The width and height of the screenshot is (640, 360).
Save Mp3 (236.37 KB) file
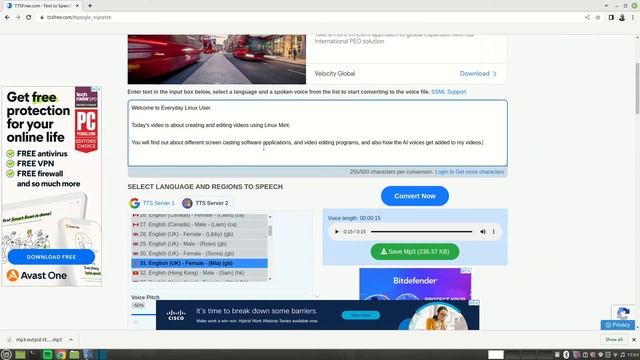415,252
